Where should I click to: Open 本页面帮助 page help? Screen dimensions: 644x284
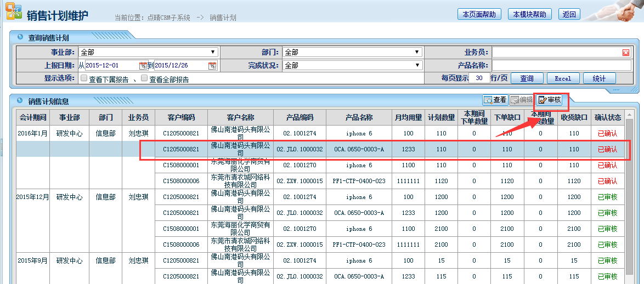[479, 14]
